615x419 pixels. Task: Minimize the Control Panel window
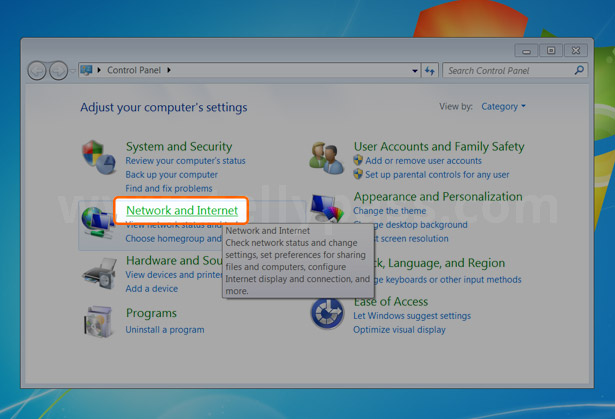pyautogui.click(x=526, y=51)
